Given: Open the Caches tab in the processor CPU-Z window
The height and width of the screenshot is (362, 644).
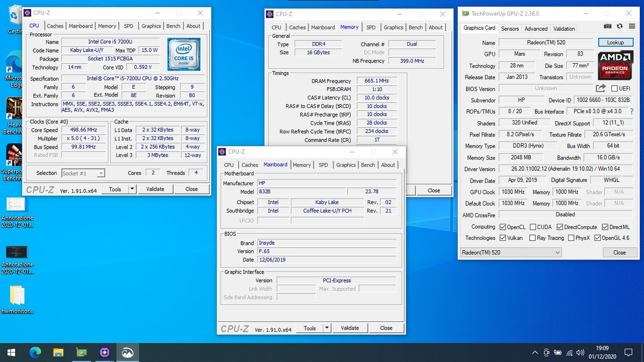Looking at the screenshot, I should coord(55,26).
